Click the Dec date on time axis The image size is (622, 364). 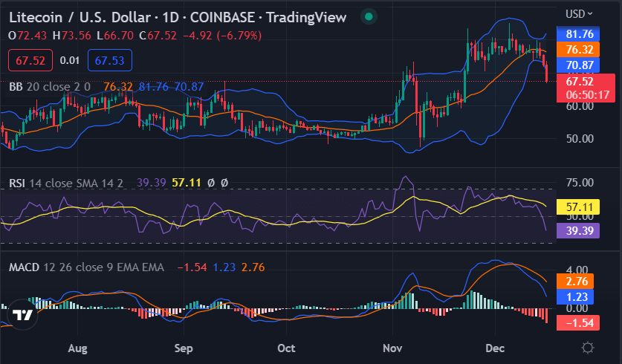pyautogui.click(x=495, y=348)
